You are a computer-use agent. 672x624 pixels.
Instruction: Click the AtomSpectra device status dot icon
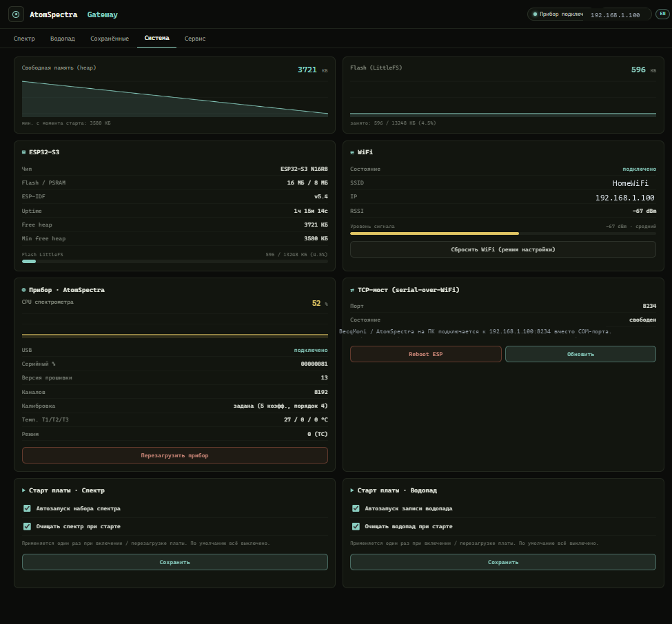[23, 290]
